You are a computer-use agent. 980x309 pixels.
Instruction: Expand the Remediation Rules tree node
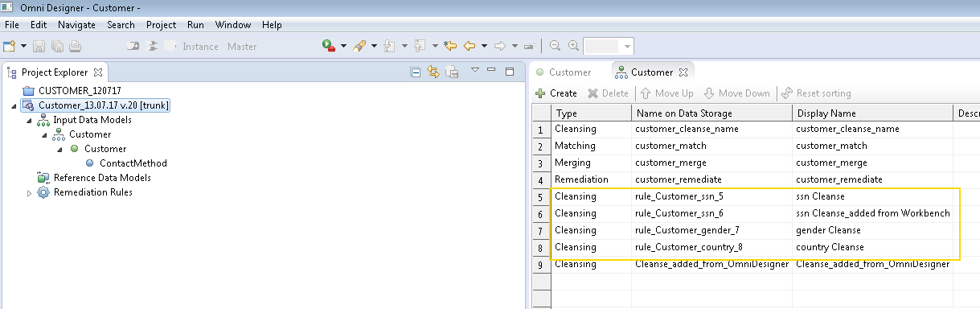click(x=30, y=192)
